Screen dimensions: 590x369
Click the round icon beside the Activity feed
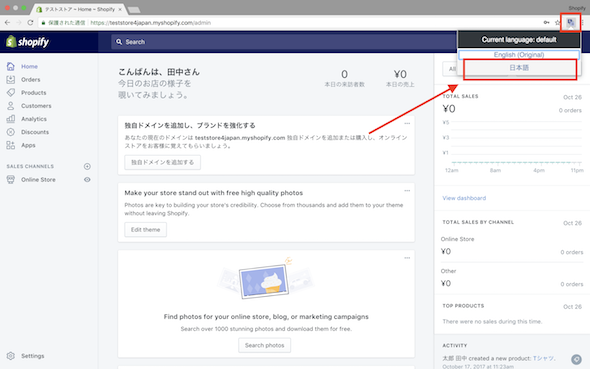576,359
